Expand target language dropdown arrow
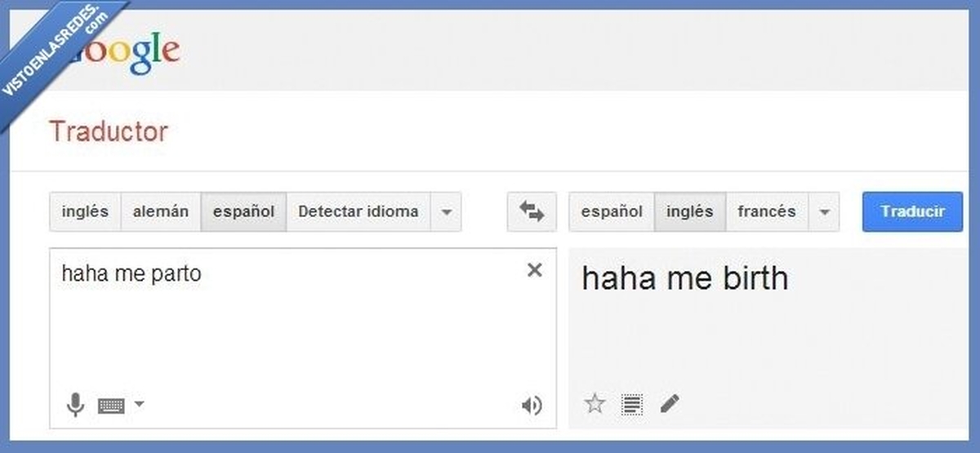The width and height of the screenshot is (980, 453). [x=824, y=212]
